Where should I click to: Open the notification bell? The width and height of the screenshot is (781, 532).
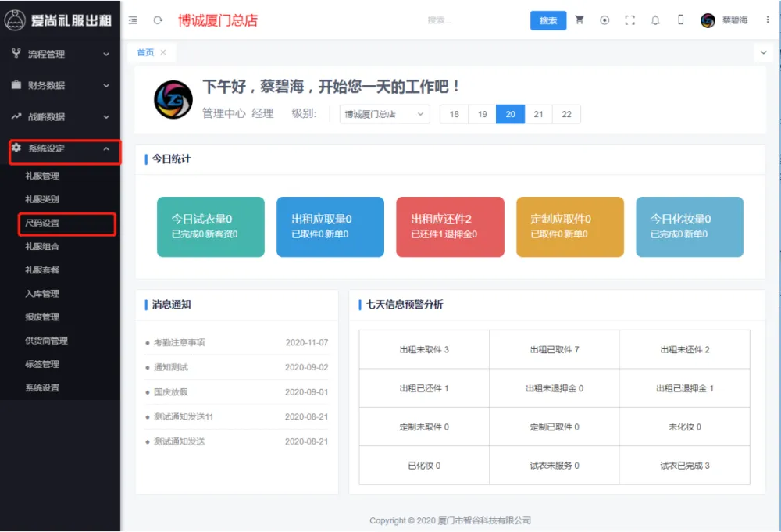(655, 20)
